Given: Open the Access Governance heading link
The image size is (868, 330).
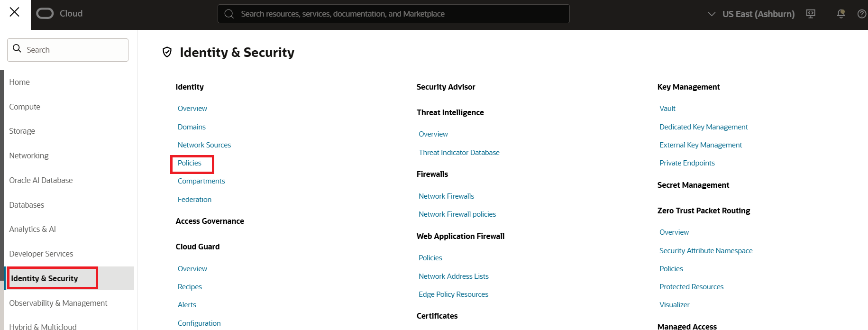Looking at the screenshot, I should point(210,221).
